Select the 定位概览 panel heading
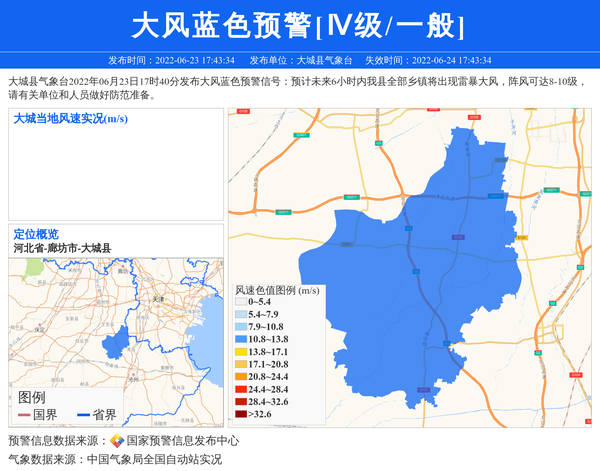Image resolution: width=600 pixels, height=471 pixels. [36, 234]
